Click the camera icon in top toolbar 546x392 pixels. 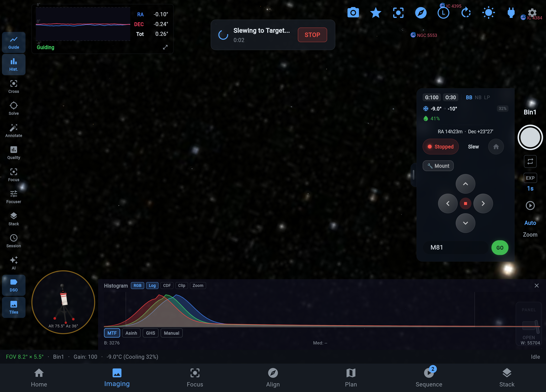pyautogui.click(x=353, y=13)
